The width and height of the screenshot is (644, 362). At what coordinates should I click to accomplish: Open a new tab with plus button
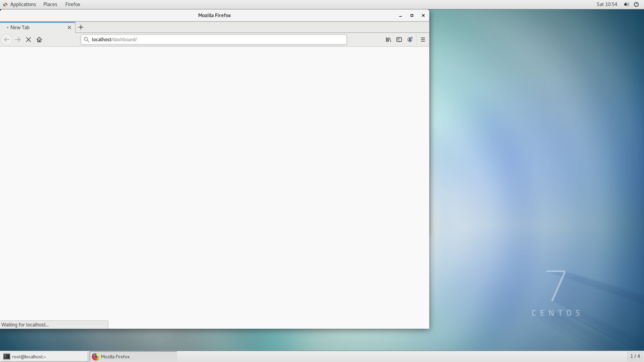click(81, 27)
